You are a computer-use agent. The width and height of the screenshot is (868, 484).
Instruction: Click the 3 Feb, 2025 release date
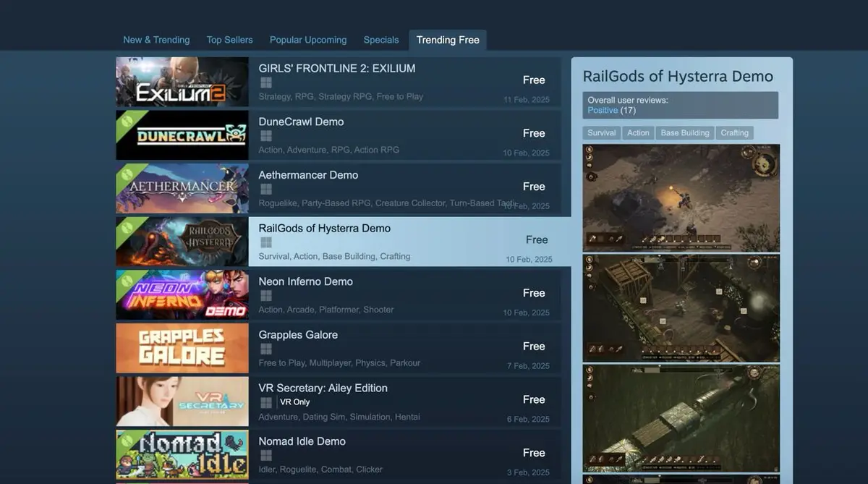click(529, 472)
